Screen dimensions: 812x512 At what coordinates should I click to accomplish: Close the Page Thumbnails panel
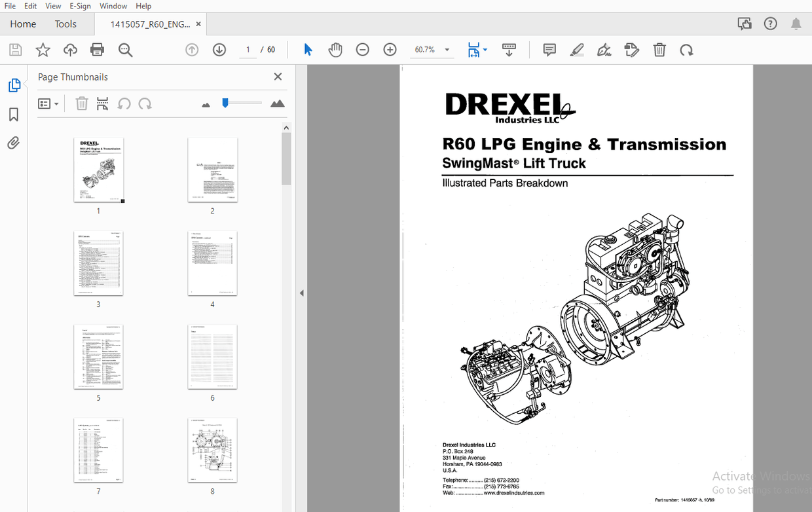pos(278,77)
